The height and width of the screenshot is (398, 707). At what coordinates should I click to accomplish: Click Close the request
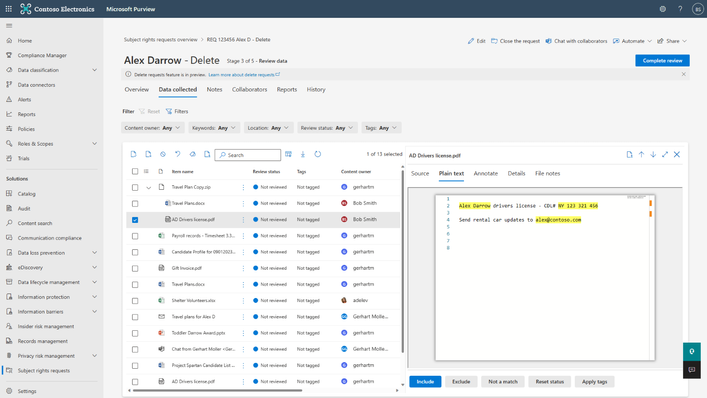[x=515, y=41]
